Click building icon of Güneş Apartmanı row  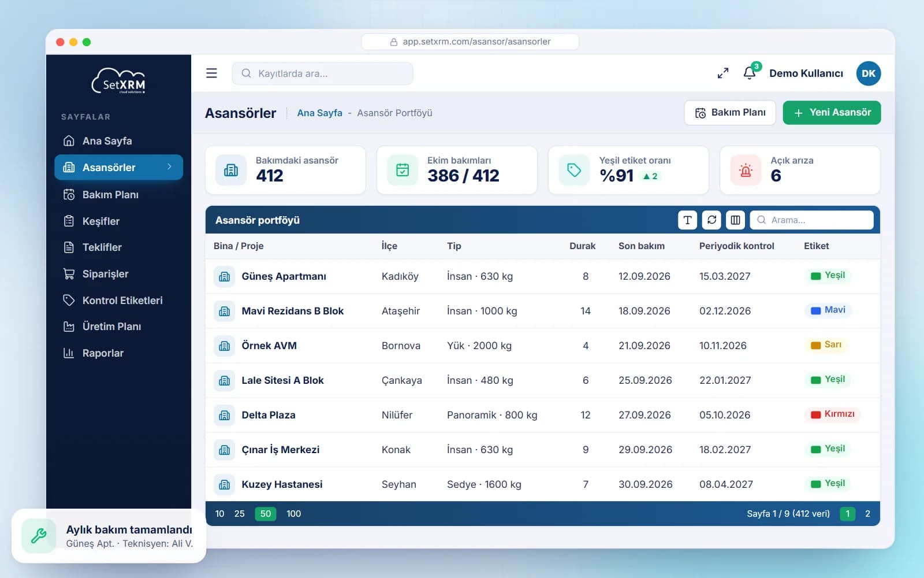(225, 276)
